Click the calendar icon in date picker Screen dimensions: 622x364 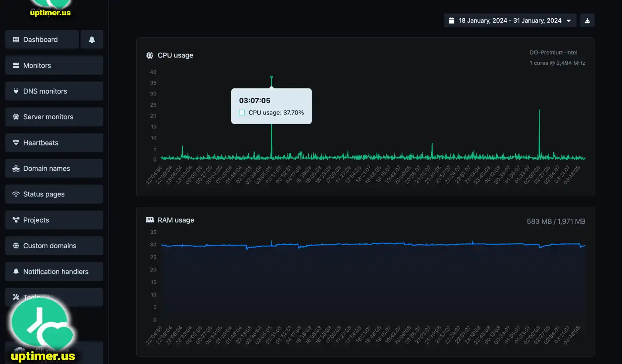pos(452,20)
